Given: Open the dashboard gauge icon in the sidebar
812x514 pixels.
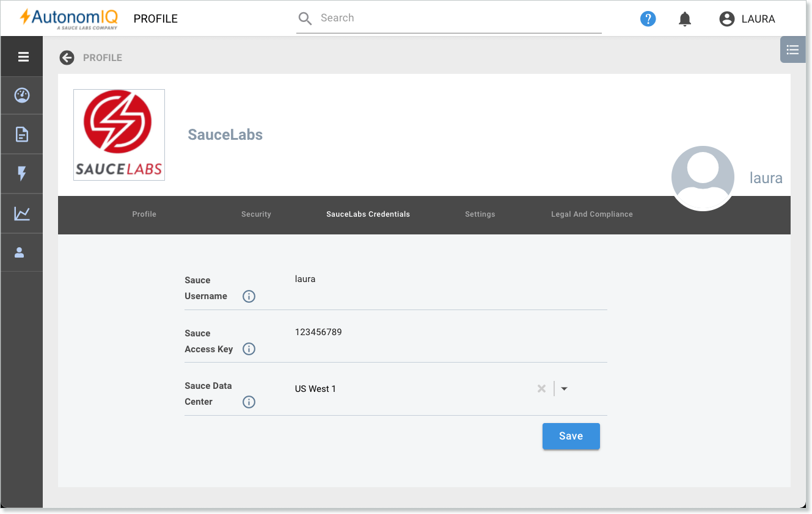Looking at the screenshot, I should click(22, 95).
